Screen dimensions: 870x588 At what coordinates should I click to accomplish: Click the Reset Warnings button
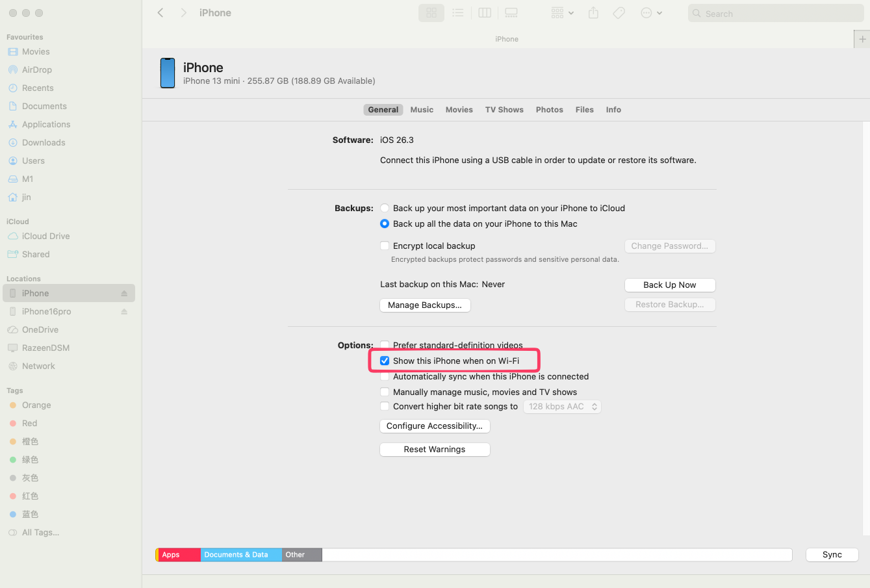pos(435,450)
